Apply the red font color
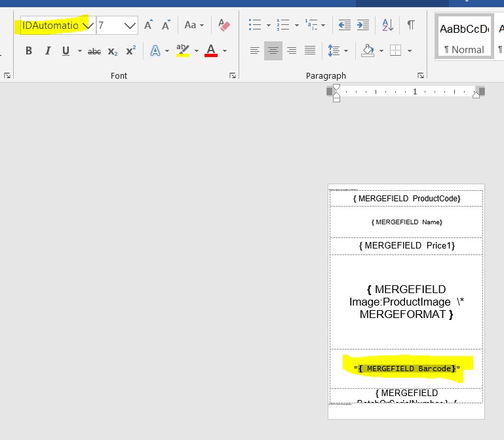The image size is (504, 440). (210, 50)
